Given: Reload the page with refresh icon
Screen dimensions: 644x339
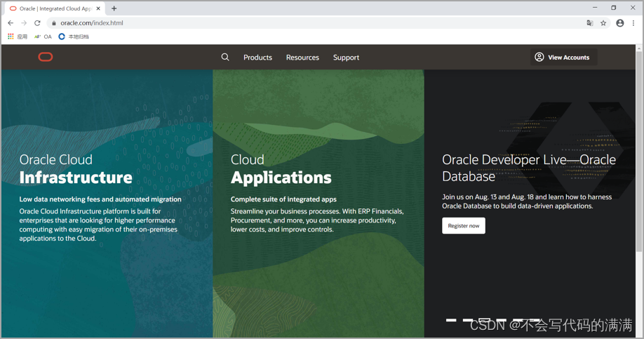Looking at the screenshot, I should 37,23.
